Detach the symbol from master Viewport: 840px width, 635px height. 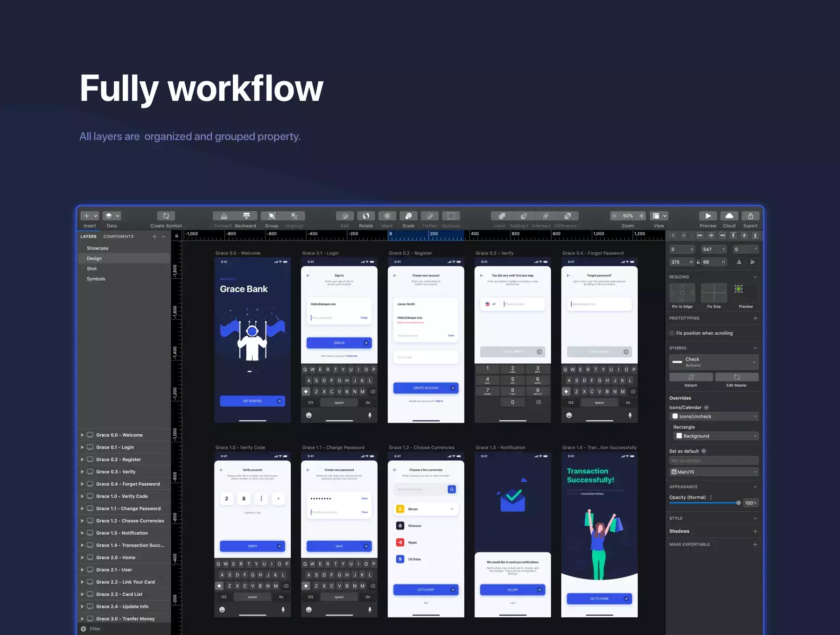pyautogui.click(x=691, y=377)
